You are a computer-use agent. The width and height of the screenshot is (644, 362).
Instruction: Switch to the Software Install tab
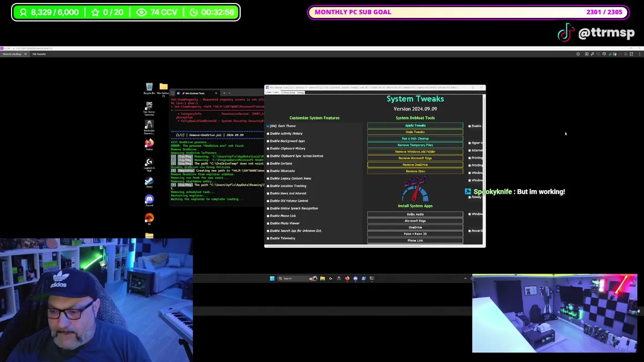pyautogui.click(x=287, y=93)
